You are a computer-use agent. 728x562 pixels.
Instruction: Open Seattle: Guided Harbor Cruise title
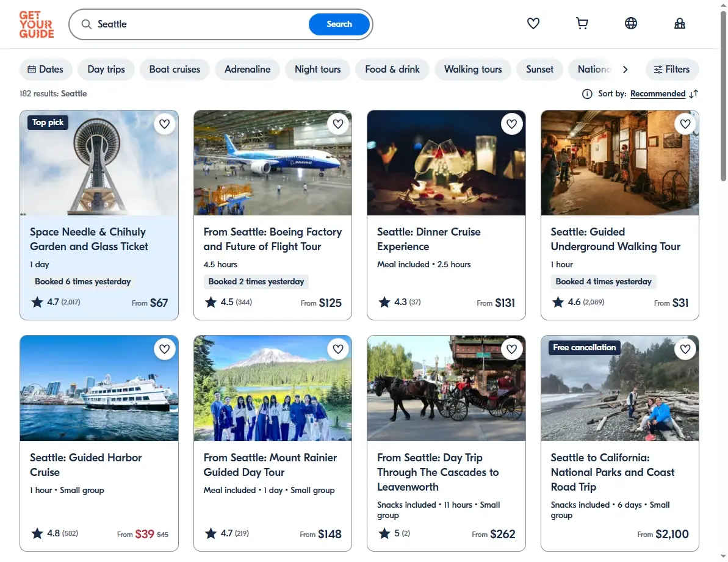point(86,464)
